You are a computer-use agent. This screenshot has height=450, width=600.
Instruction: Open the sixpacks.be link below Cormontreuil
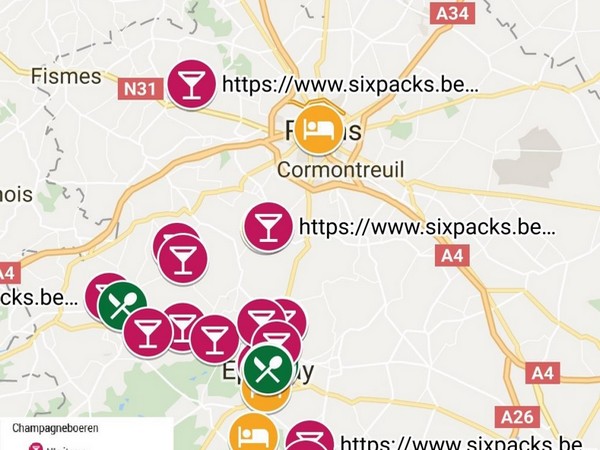click(427, 227)
